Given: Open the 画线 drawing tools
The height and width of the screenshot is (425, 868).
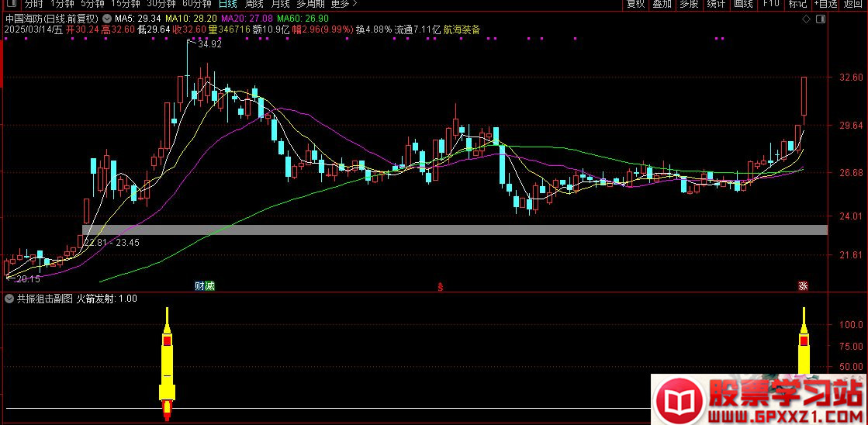Looking at the screenshot, I should click(743, 4).
